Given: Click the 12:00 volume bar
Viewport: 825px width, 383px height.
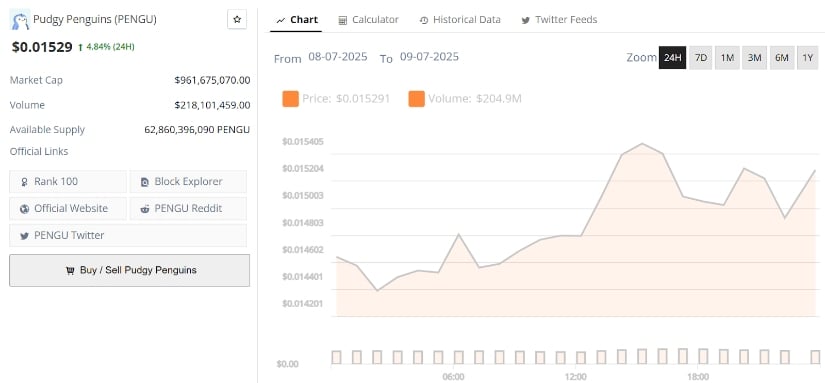Looking at the screenshot, I should coord(581,358).
